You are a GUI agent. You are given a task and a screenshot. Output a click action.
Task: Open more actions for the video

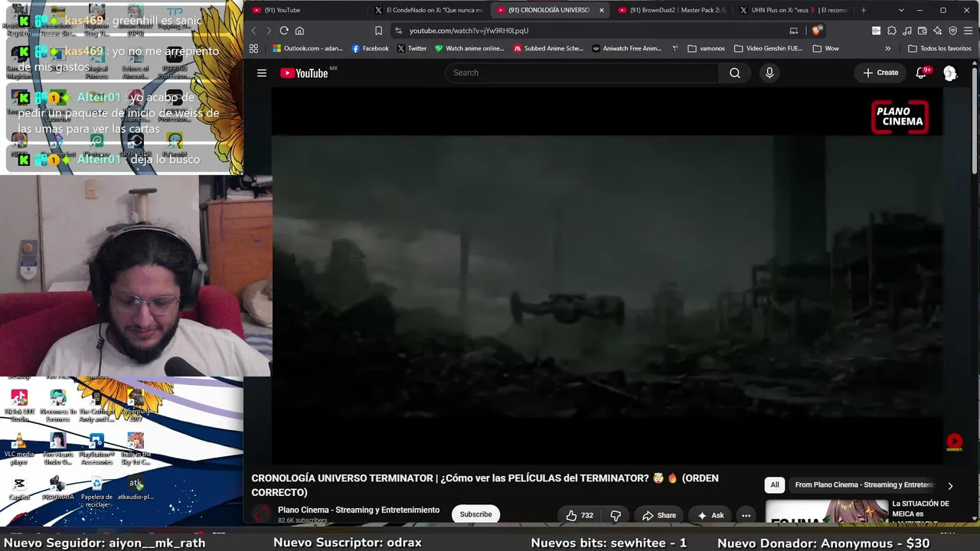click(x=746, y=515)
